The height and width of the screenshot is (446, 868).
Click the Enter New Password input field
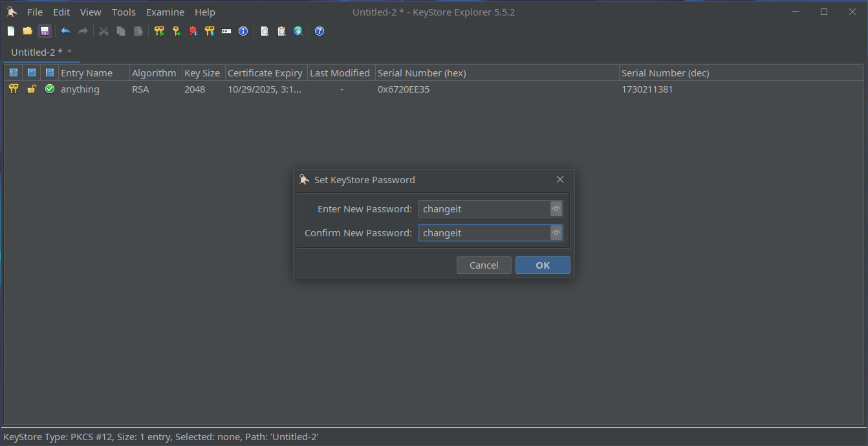[484, 208]
